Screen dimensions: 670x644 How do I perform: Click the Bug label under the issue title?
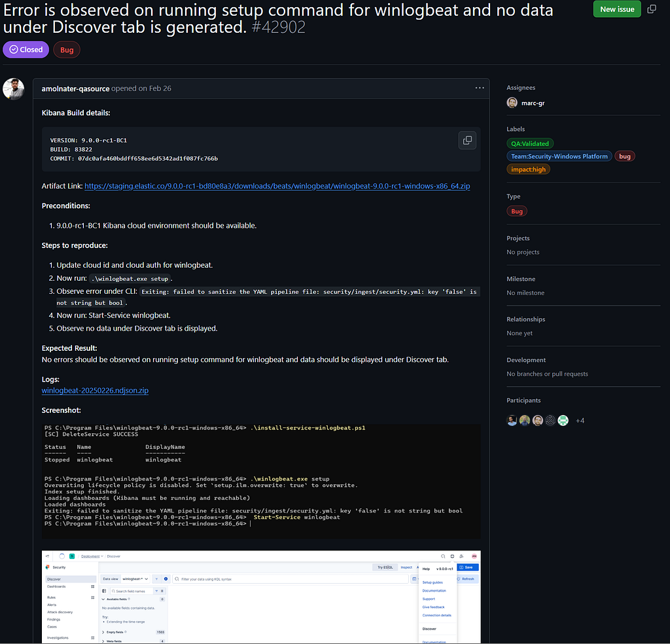(67, 50)
